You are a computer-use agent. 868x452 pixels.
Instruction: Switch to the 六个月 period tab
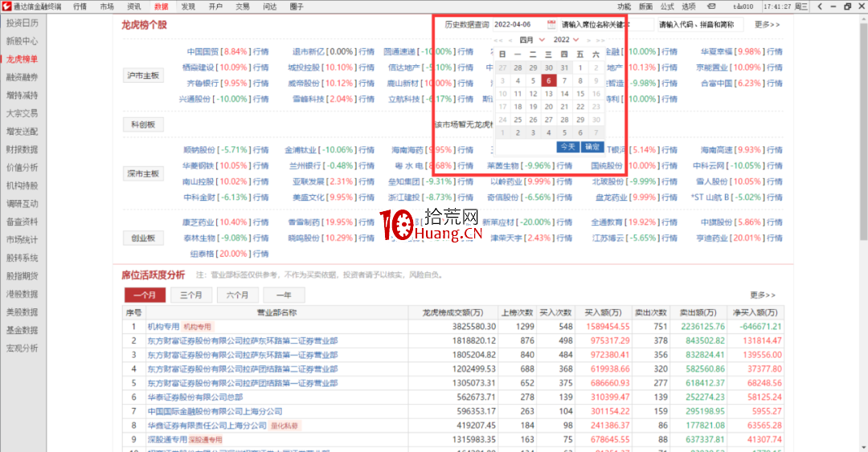[x=237, y=295]
